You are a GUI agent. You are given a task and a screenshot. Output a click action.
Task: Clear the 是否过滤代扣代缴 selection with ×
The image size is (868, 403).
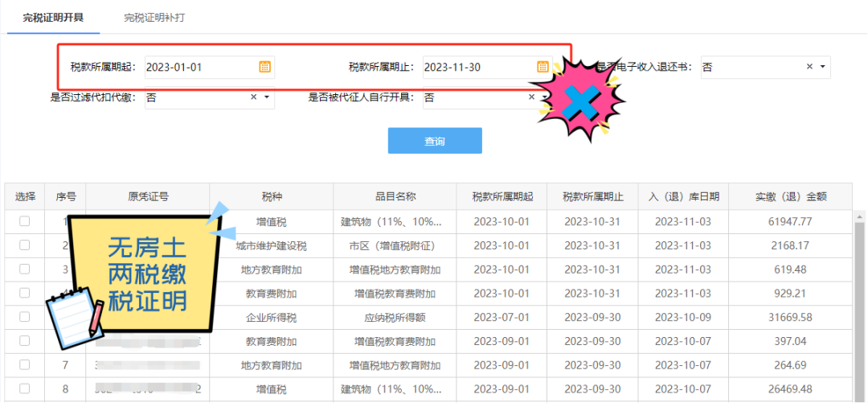point(254,97)
